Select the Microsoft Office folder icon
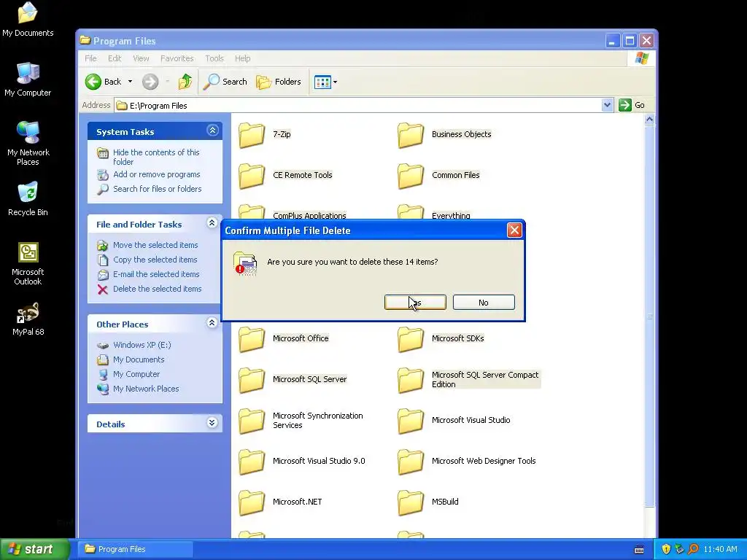 [x=252, y=339]
